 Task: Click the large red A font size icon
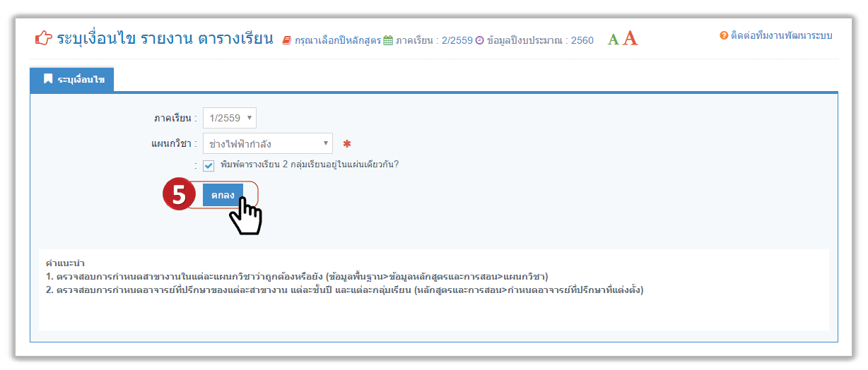(630, 38)
